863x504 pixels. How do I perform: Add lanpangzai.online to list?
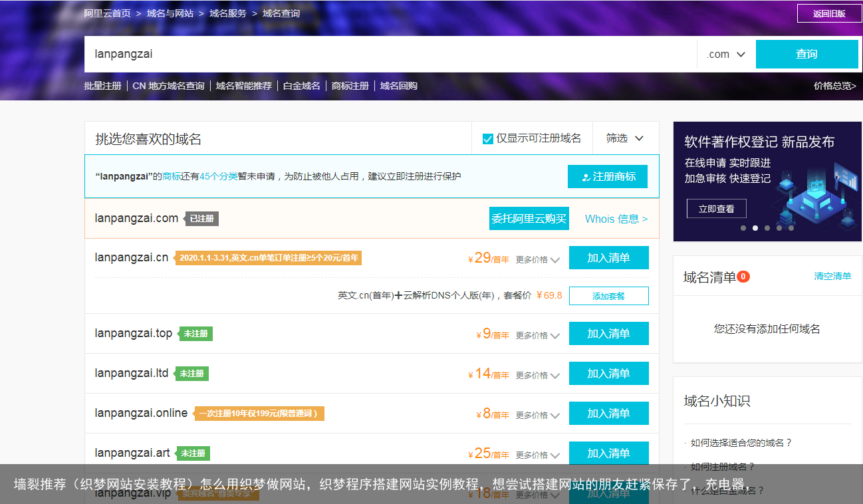point(608,414)
